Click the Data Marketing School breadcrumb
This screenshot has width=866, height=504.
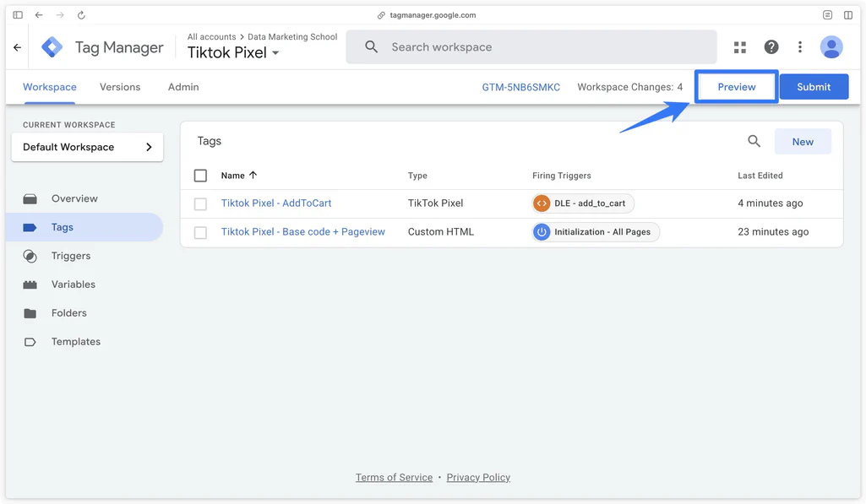(x=292, y=37)
